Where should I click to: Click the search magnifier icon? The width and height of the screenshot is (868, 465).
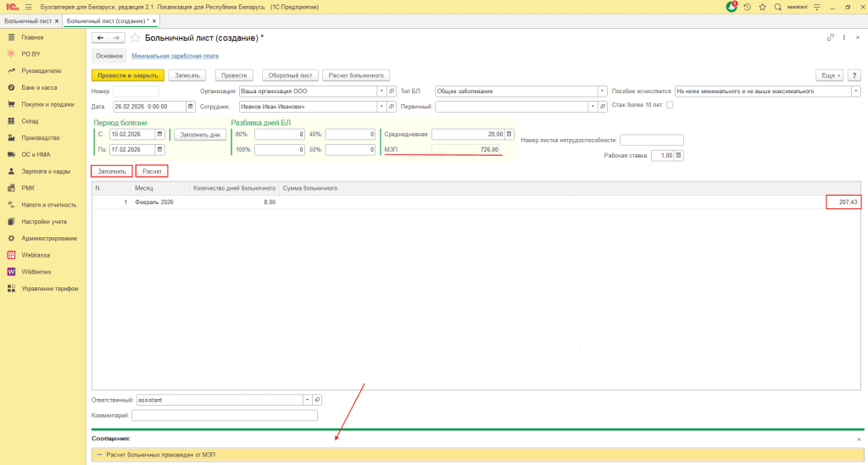777,6
